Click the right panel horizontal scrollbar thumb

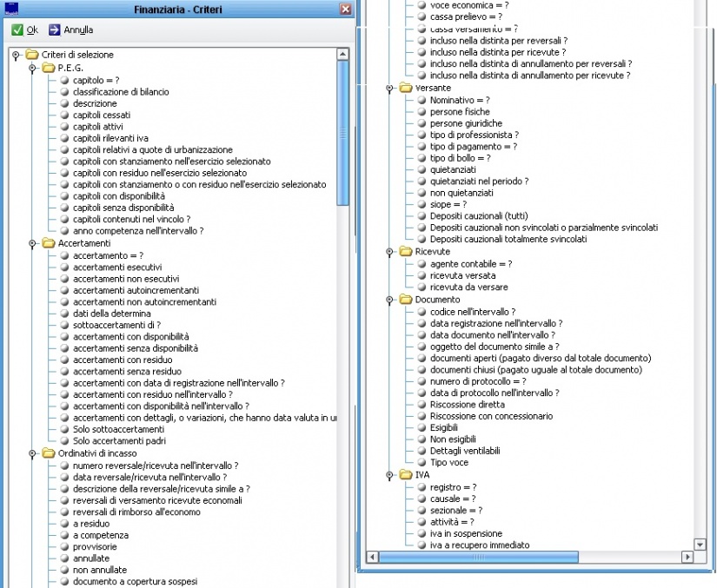(x=479, y=557)
